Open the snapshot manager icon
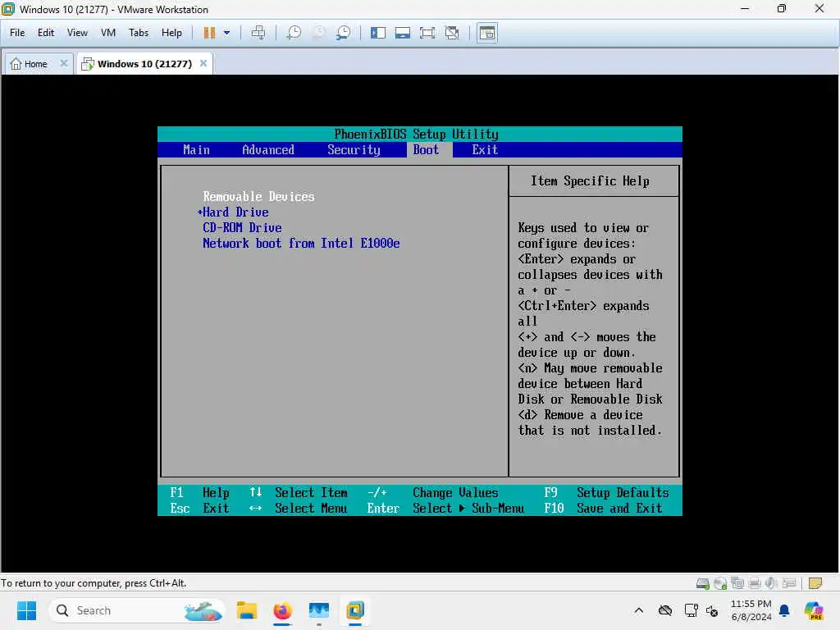Screen dimensions: 840x630 [x=344, y=33]
